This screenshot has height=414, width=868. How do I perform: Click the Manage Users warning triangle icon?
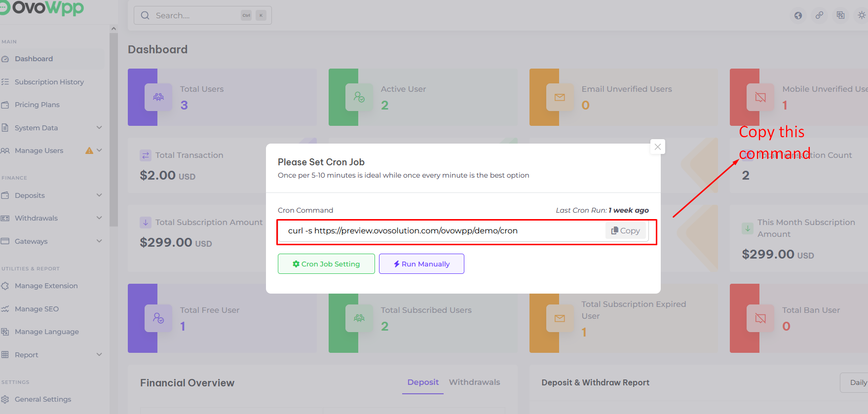click(89, 151)
